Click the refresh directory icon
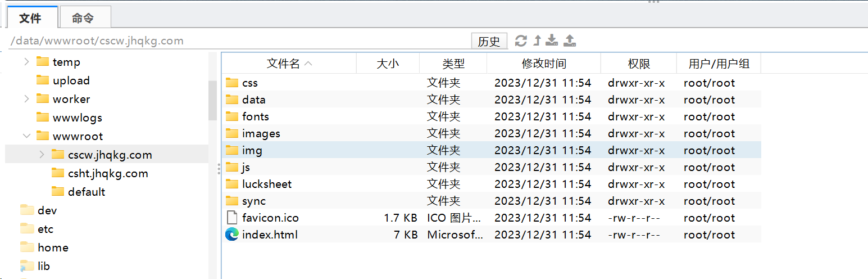The width and height of the screenshot is (868, 279). 521,40
